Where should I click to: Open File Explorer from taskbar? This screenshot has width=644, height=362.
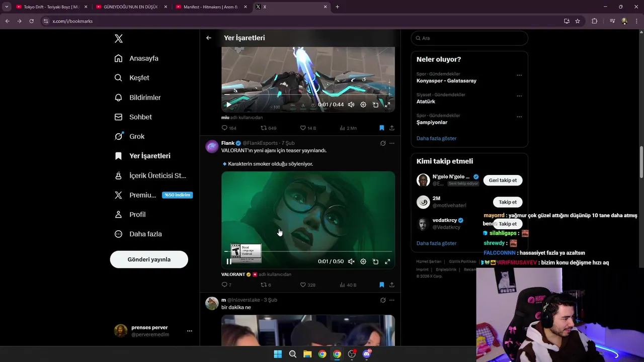tap(307, 354)
